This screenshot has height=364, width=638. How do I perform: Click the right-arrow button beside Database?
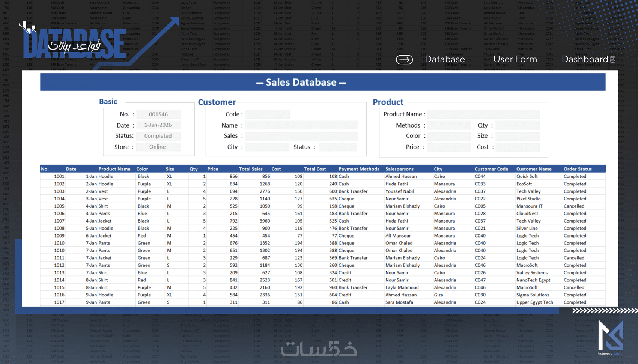404,60
